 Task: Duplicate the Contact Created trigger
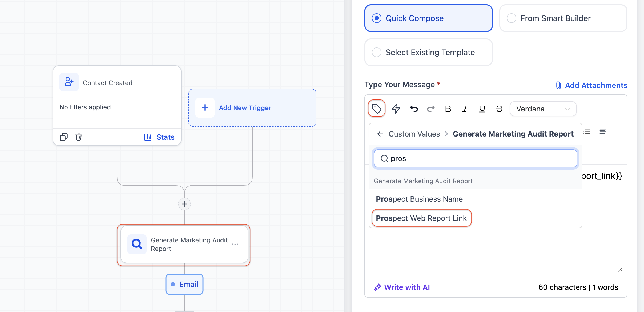coord(64,137)
